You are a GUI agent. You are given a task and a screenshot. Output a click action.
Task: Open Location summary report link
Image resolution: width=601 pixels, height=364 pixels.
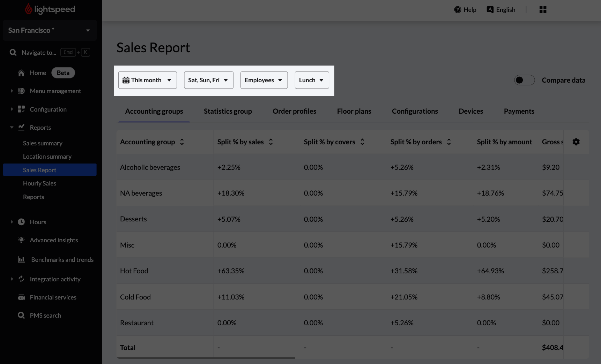click(x=47, y=157)
